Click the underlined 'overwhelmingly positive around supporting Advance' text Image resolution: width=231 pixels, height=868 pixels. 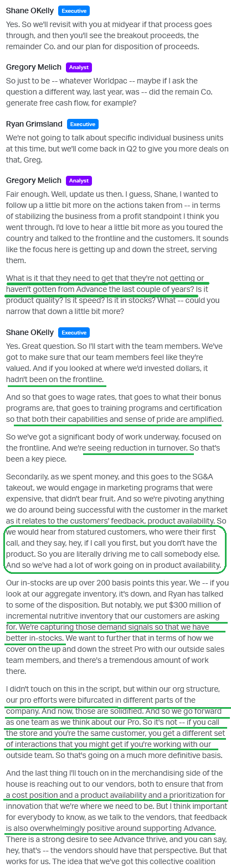click(110, 828)
